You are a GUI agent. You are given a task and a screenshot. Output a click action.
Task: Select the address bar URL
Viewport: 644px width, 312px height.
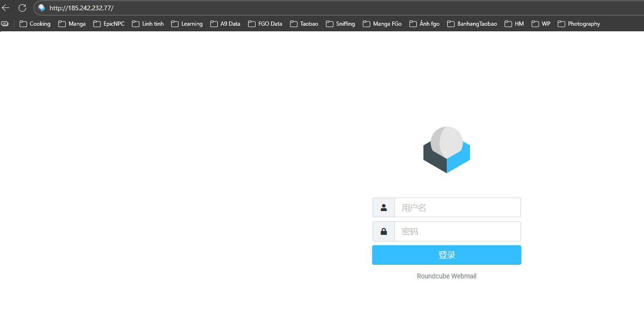(82, 8)
